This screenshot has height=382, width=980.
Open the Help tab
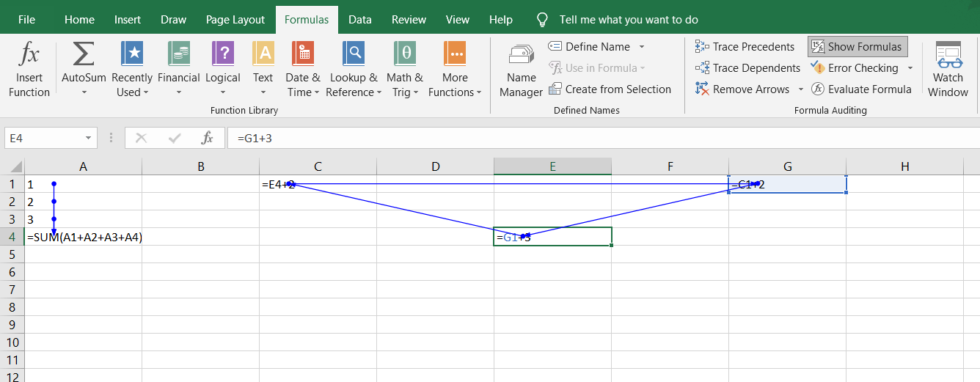tap(501, 20)
